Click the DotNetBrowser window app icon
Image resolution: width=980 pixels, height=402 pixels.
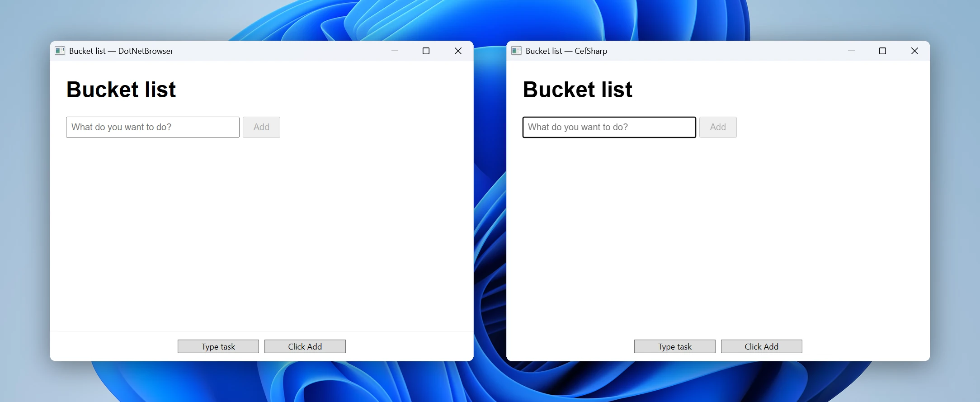coord(60,51)
